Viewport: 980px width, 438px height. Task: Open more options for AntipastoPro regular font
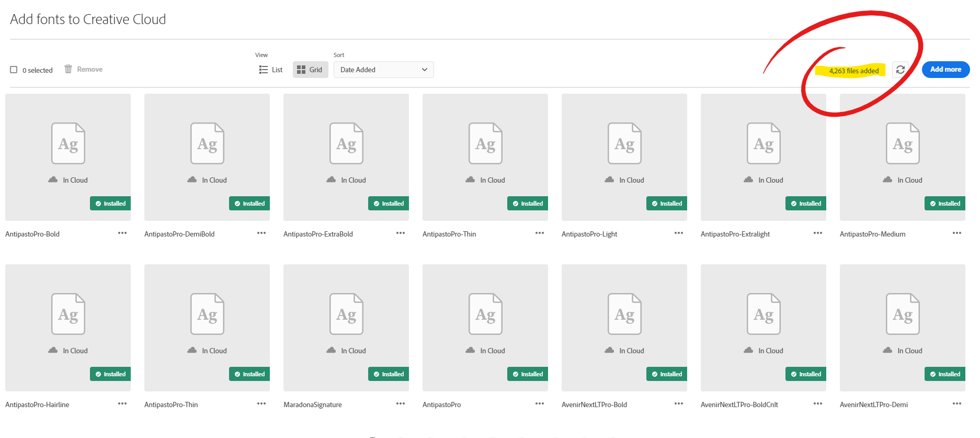click(540, 403)
